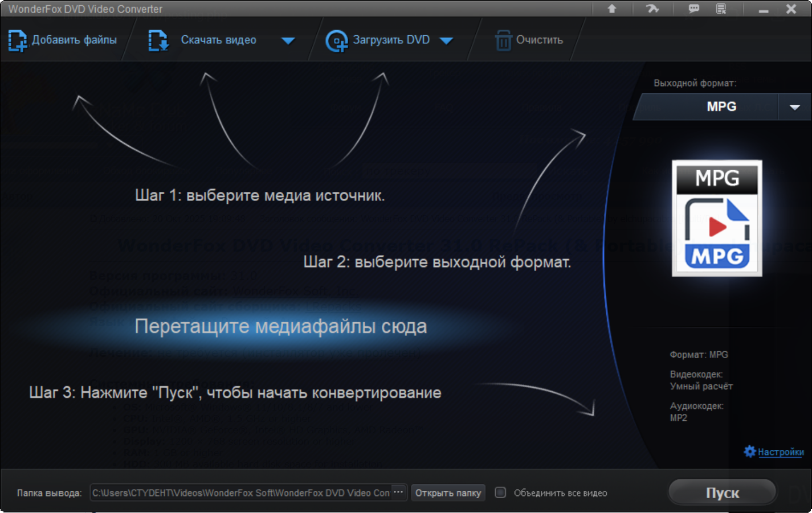The image size is (812, 513).
Task: Open the output format MPG dropdown arrow
Action: [794, 107]
